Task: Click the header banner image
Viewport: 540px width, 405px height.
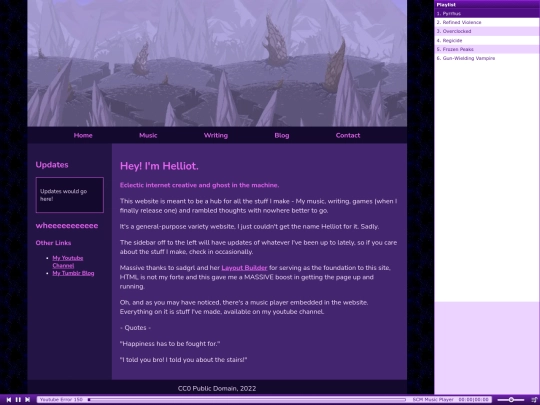Action: (x=217, y=63)
